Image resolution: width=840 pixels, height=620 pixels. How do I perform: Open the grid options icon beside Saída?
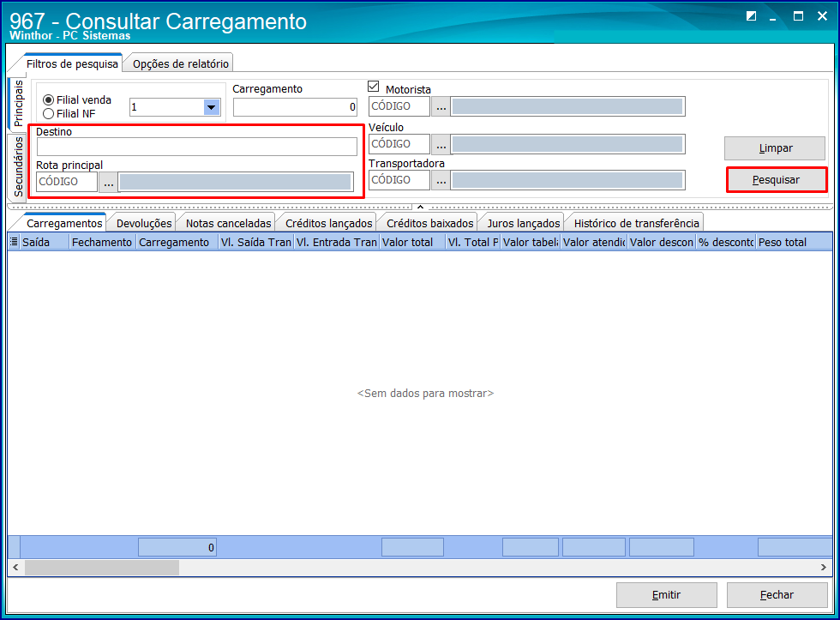click(14, 242)
